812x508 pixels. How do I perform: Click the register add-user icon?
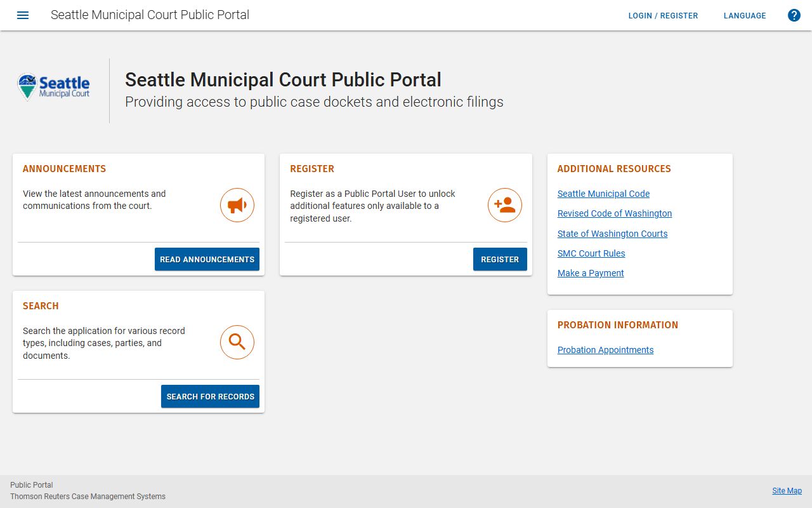(505, 205)
